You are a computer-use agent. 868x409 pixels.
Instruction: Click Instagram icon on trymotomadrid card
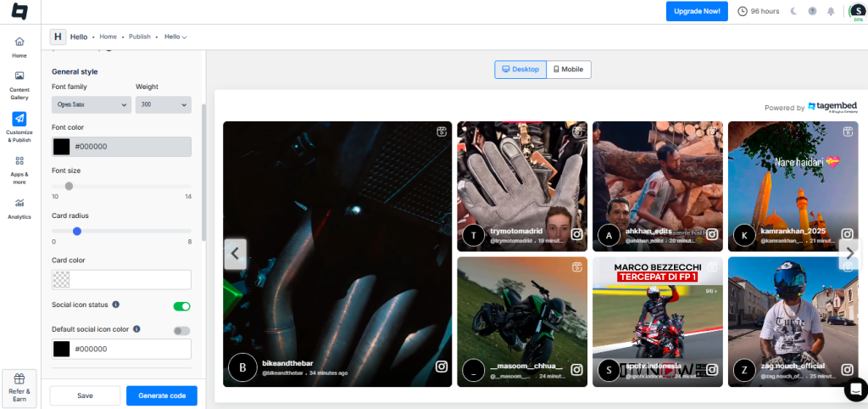pyautogui.click(x=576, y=234)
